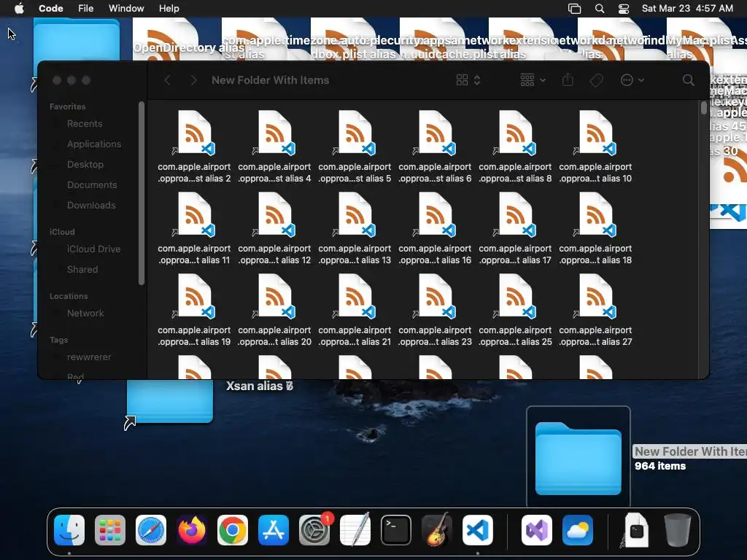Select file ending in alias 19
The height and width of the screenshot is (560, 747).
click(194, 311)
